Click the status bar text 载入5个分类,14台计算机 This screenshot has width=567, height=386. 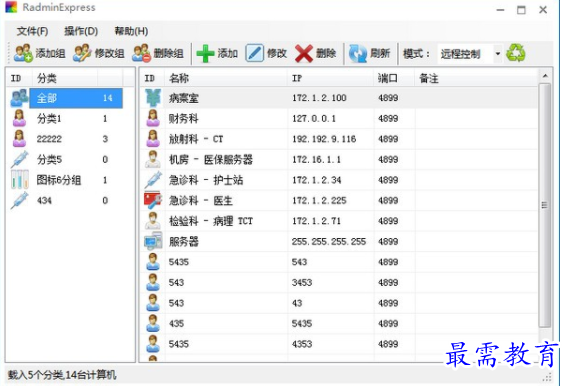(62, 375)
